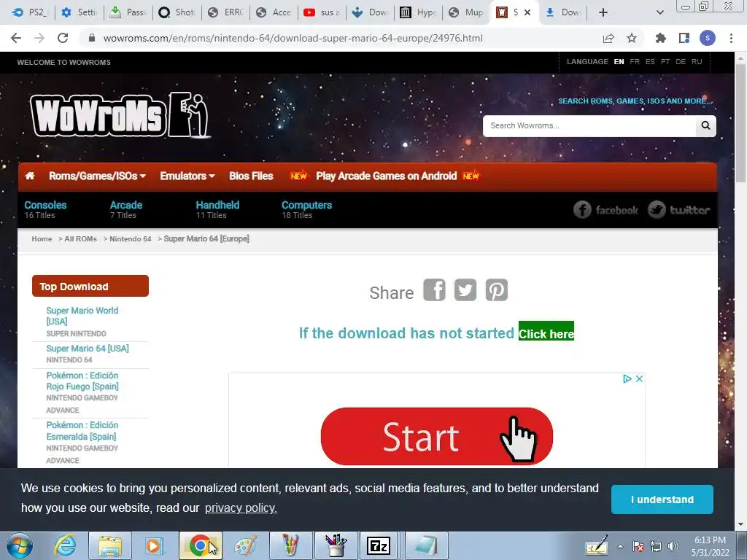Share on Facebook via the grey icon

(435, 290)
